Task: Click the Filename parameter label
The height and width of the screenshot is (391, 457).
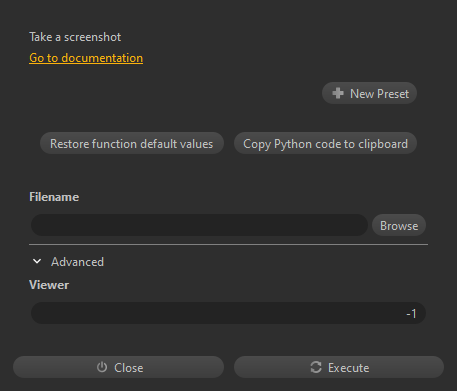Action: pos(54,197)
